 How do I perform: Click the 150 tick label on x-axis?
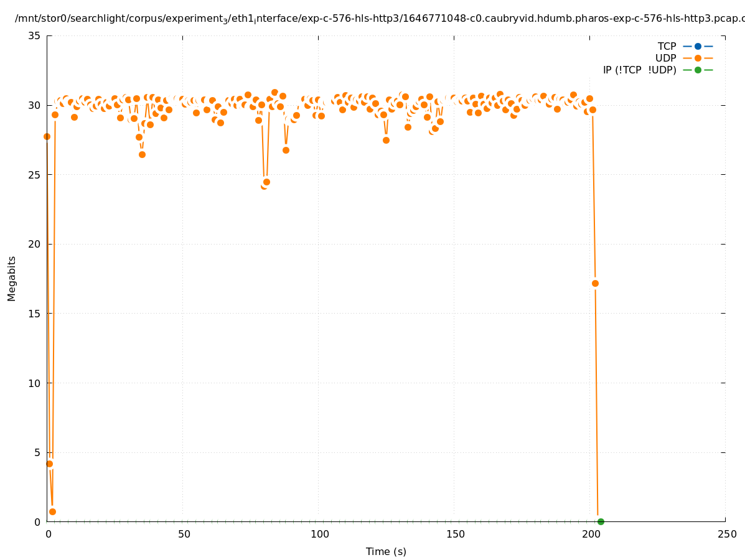(454, 534)
